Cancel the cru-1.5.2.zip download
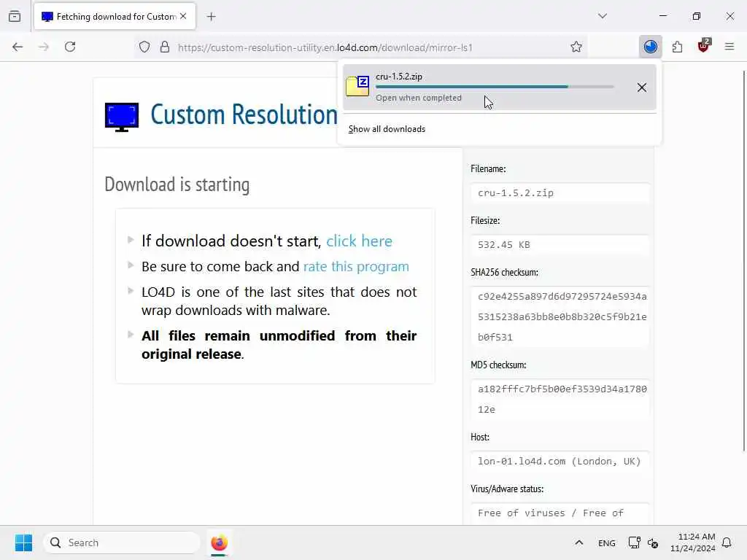The width and height of the screenshot is (747, 560). [642, 87]
